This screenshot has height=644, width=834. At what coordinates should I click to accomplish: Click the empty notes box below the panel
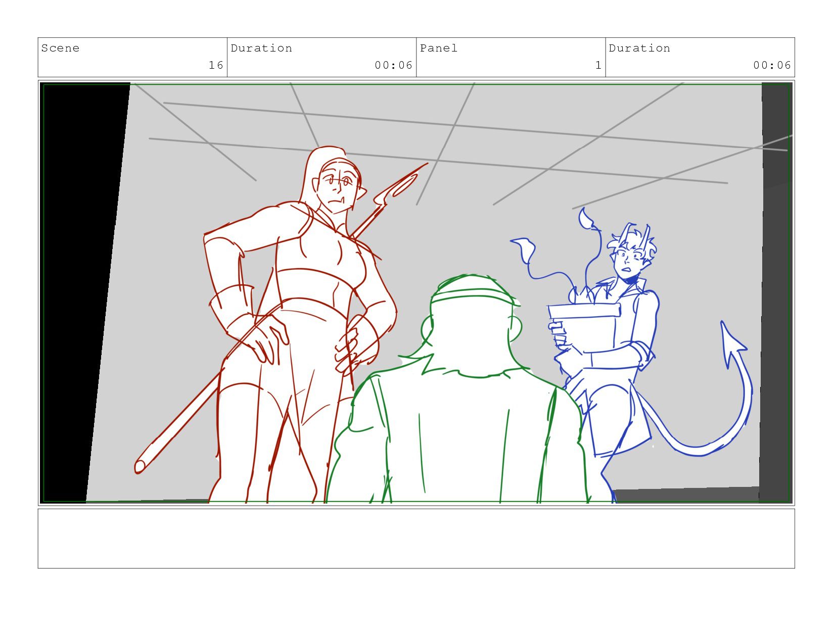tap(416, 538)
